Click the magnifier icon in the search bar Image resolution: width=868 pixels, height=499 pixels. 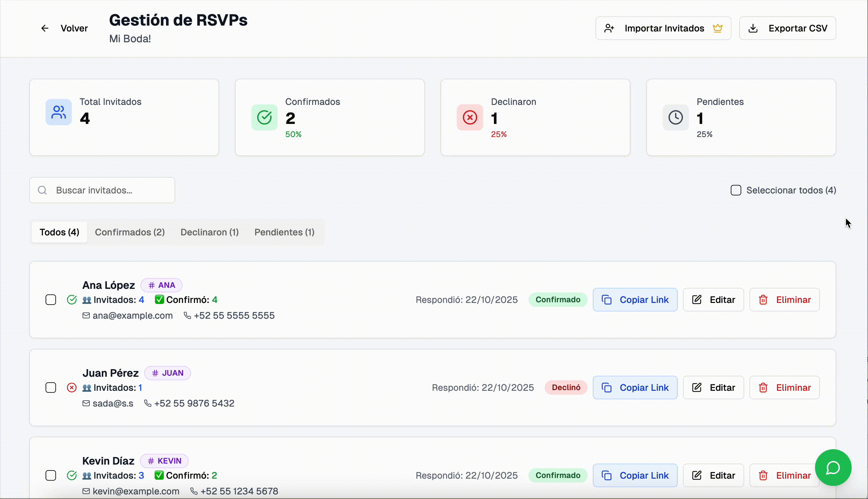42,190
